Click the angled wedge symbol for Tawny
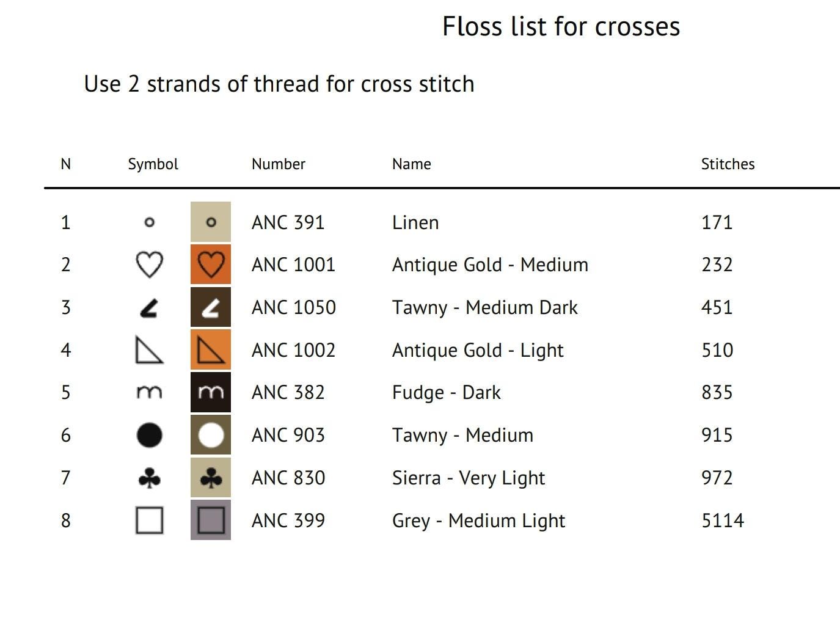 (x=149, y=307)
